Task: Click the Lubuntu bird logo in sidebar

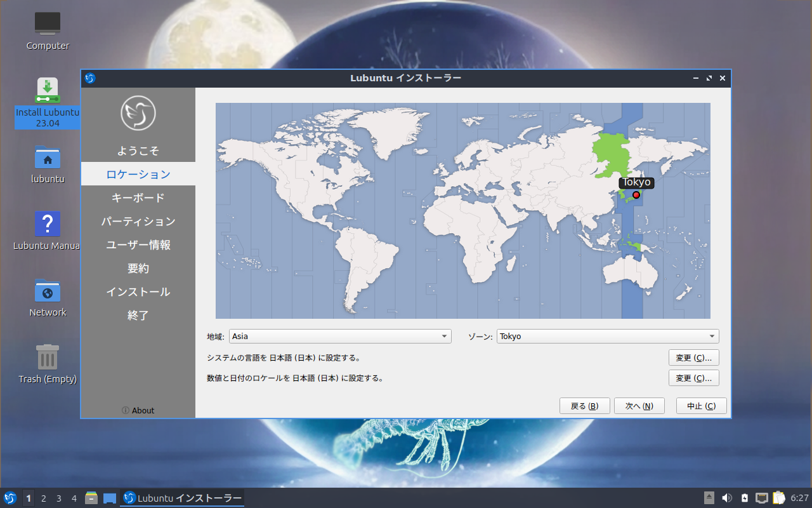Action: pyautogui.click(x=138, y=113)
